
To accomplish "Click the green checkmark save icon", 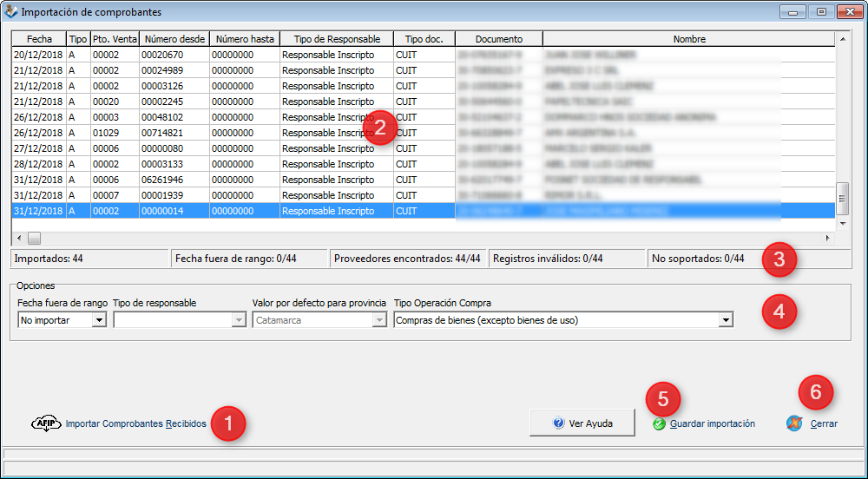I will (x=659, y=424).
